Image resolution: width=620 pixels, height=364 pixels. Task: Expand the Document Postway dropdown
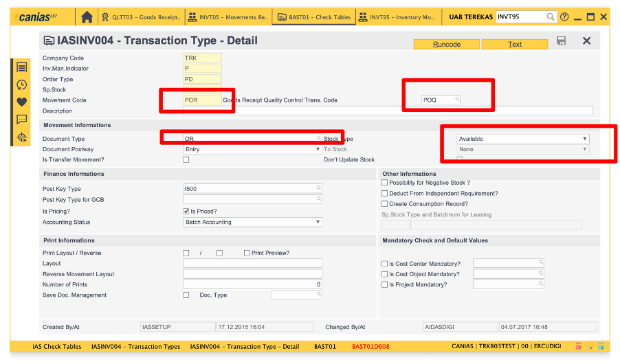(252, 149)
